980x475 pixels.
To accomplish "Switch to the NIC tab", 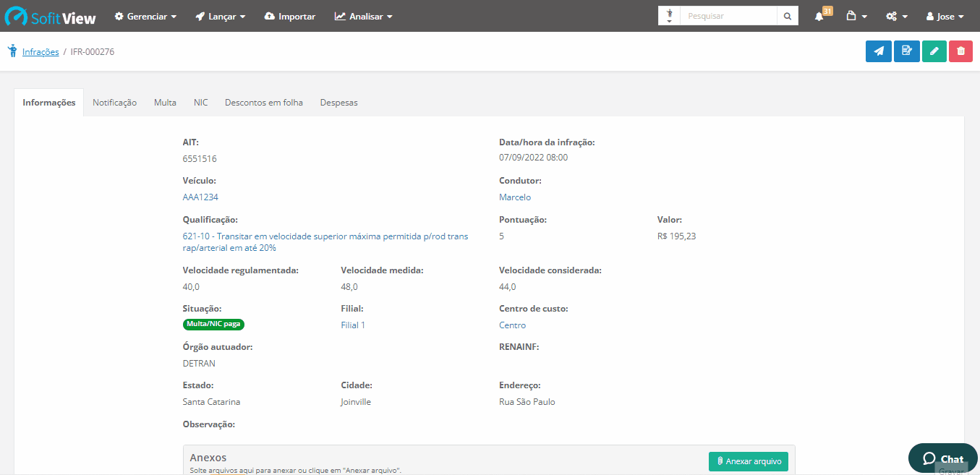I will (x=200, y=103).
